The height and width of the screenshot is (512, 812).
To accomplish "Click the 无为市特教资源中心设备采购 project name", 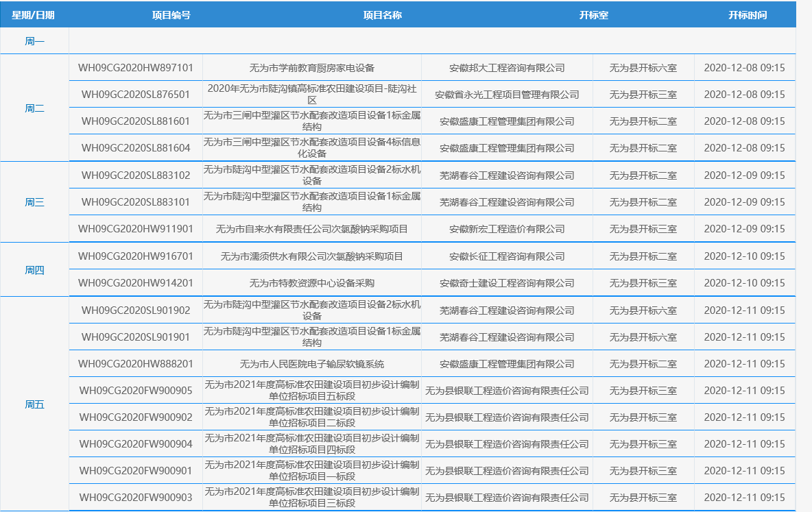I will [312, 283].
